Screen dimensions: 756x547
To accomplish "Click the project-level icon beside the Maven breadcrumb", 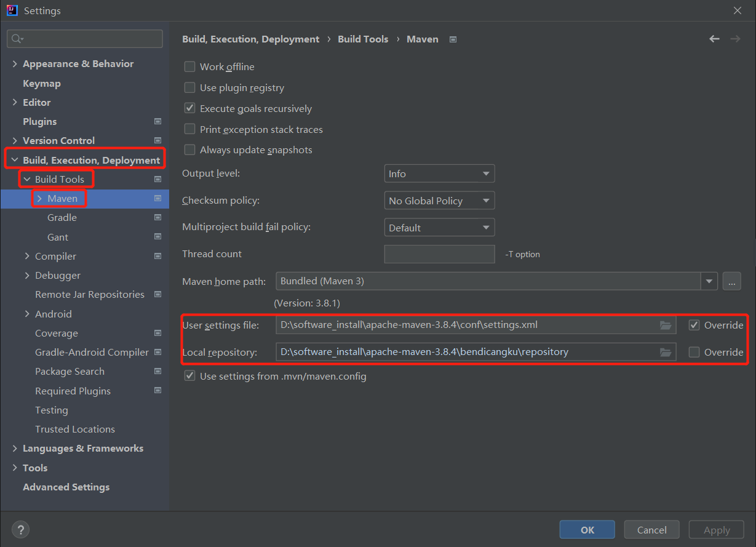I will [x=453, y=39].
